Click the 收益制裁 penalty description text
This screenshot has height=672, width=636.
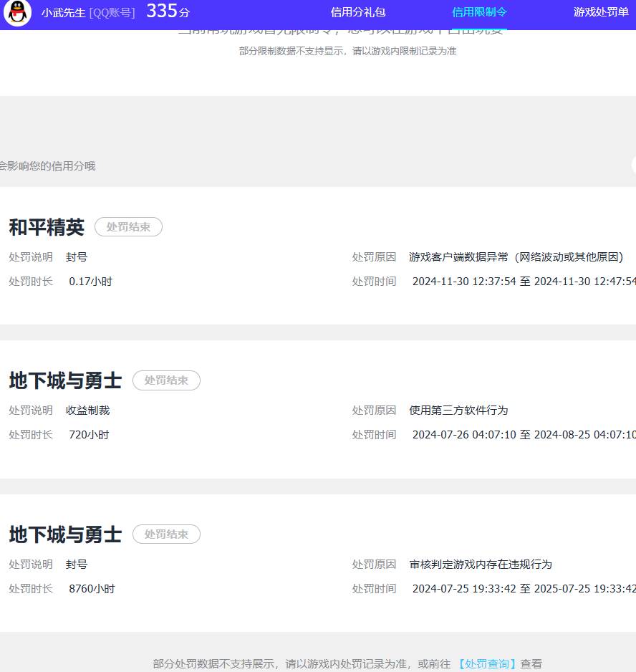click(87, 410)
